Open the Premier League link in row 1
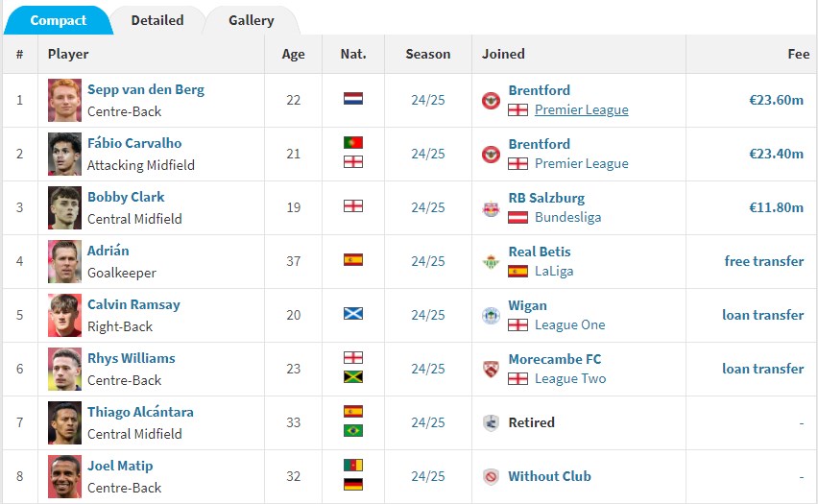Screen dimensions: 818x504 [x=581, y=109]
